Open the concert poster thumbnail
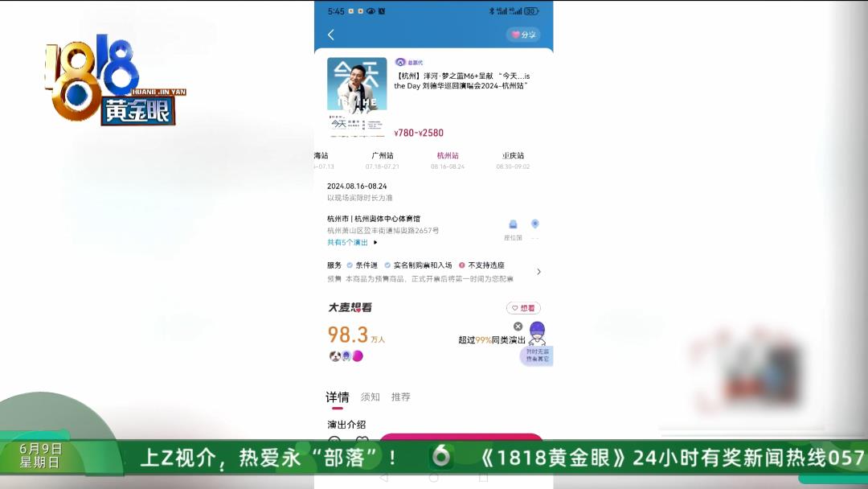Image resolution: width=868 pixels, height=489 pixels. (x=357, y=97)
